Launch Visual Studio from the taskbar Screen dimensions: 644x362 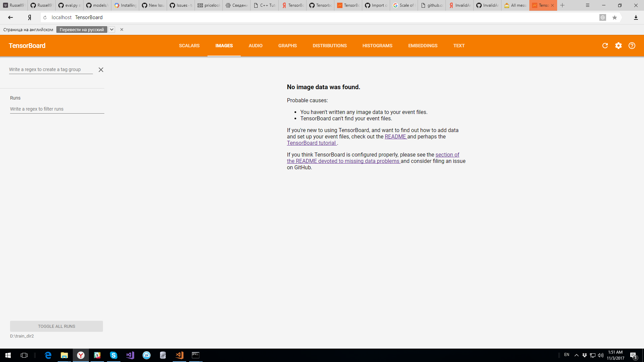[130, 355]
